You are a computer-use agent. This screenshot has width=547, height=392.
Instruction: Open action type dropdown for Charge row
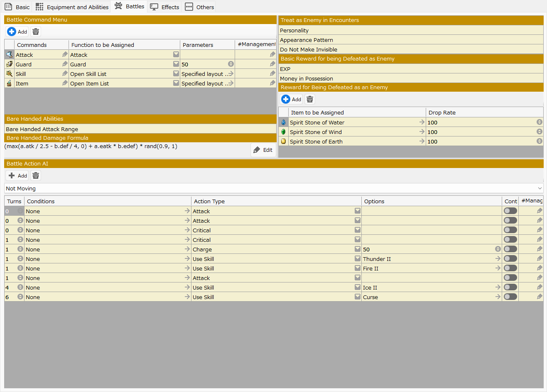click(357, 249)
